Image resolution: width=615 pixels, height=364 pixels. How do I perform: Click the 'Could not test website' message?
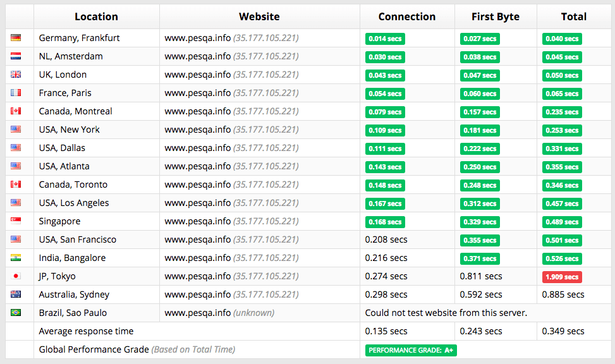[446, 313]
